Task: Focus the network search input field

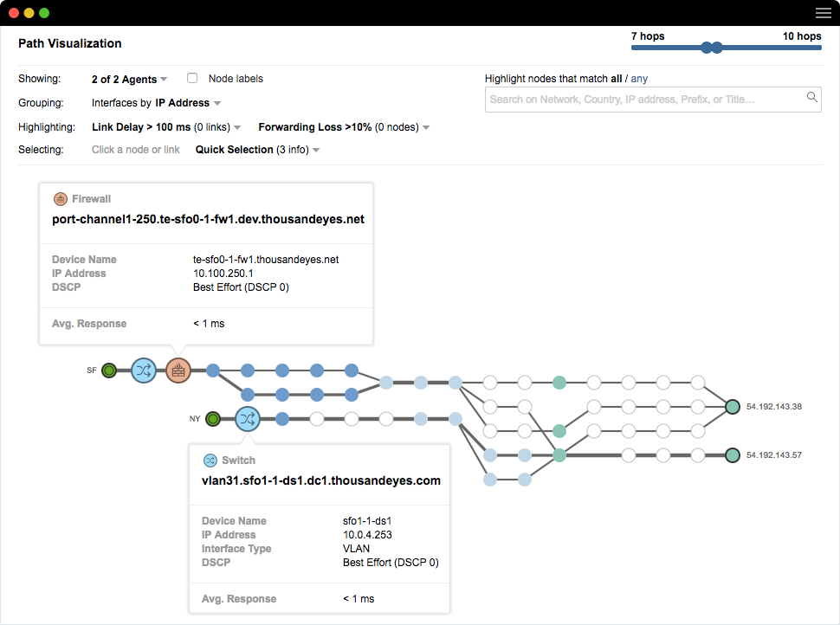Action: coord(645,100)
